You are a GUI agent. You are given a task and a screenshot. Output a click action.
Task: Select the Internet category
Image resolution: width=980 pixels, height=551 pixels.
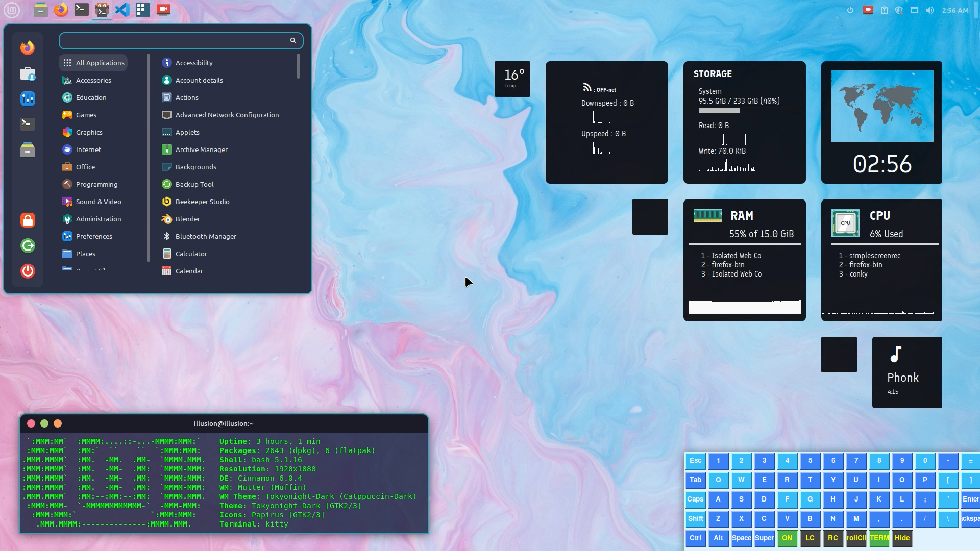pyautogui.click(x=93, y=149)
